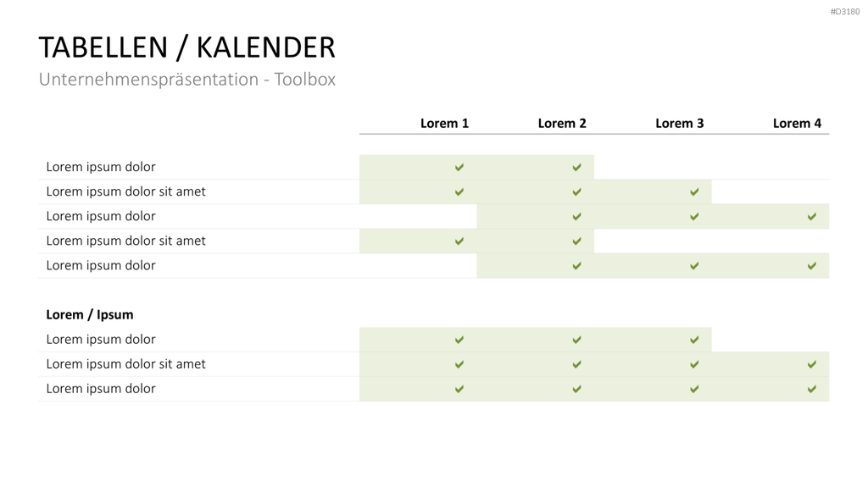Click the Lorem 4 column header
The image size is (868, 488).
point(797,124)
